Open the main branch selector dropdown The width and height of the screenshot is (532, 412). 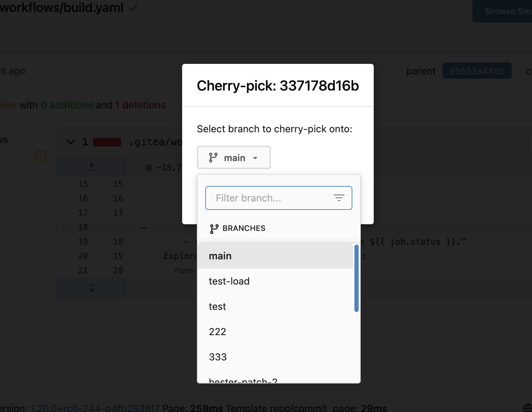(x=234, y=158)
